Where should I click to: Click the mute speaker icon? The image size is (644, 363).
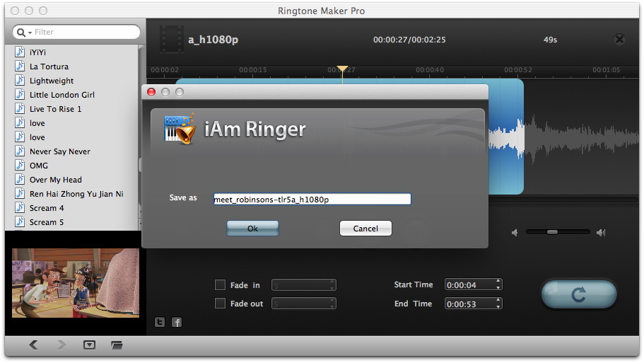[515, 232]
